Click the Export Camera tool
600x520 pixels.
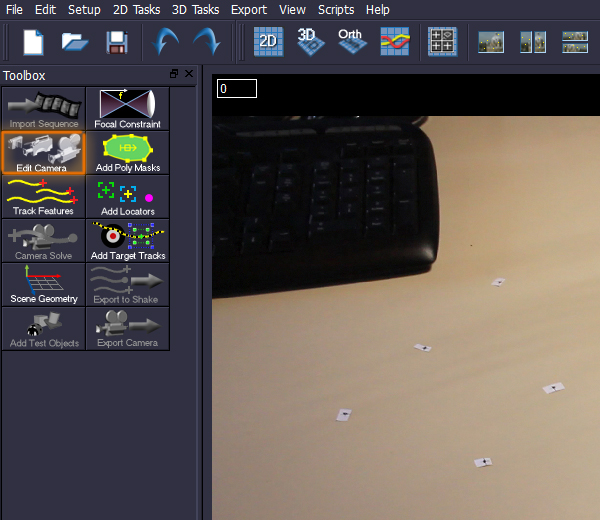coord(128,328)
